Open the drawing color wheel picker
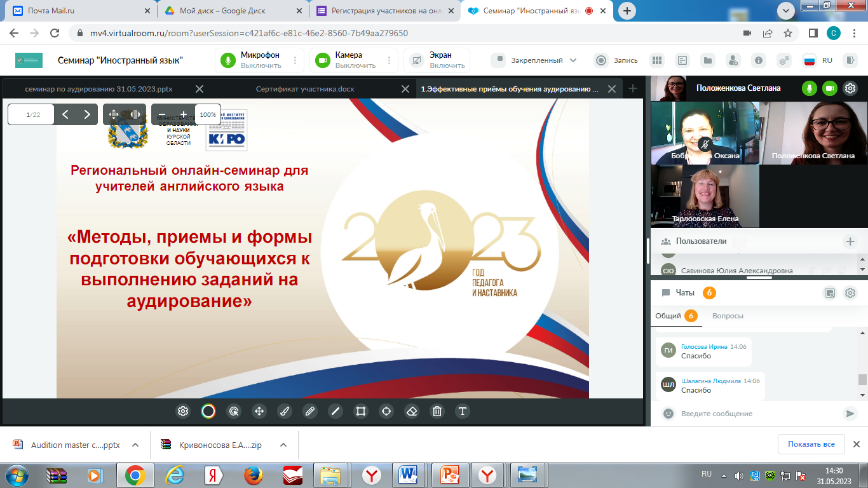 (208, 411)
